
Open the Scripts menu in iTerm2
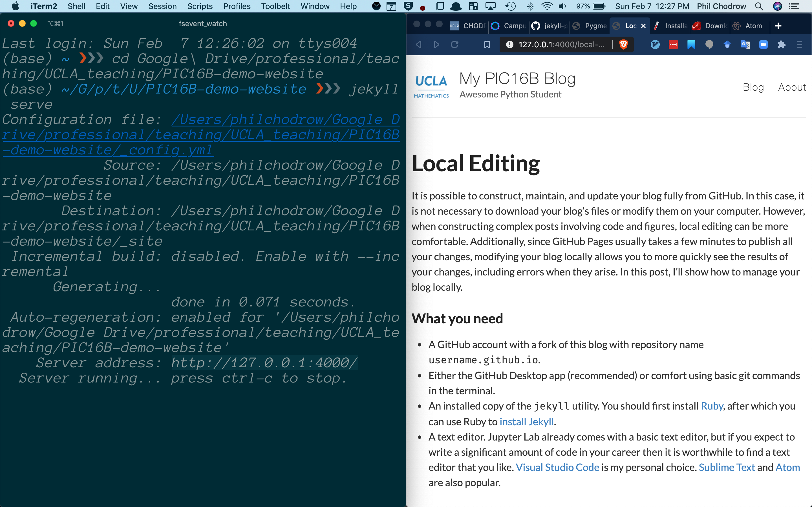point(200,6)
